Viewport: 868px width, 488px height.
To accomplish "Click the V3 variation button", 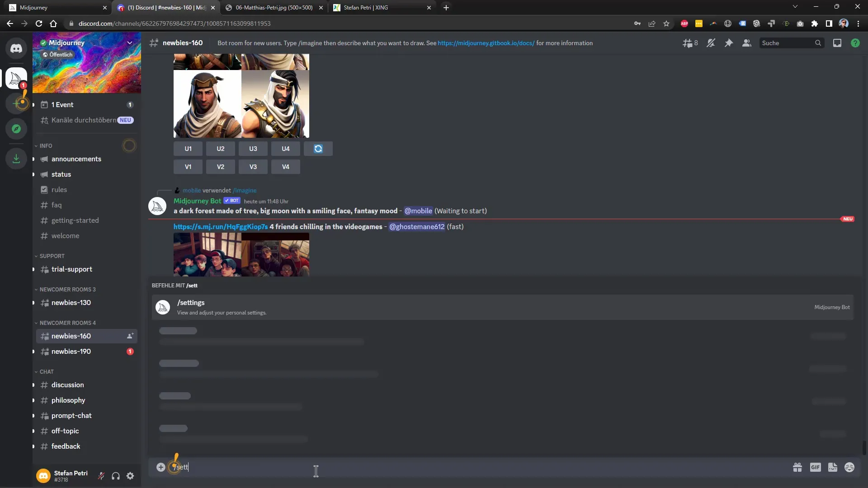I will (253, 166).
